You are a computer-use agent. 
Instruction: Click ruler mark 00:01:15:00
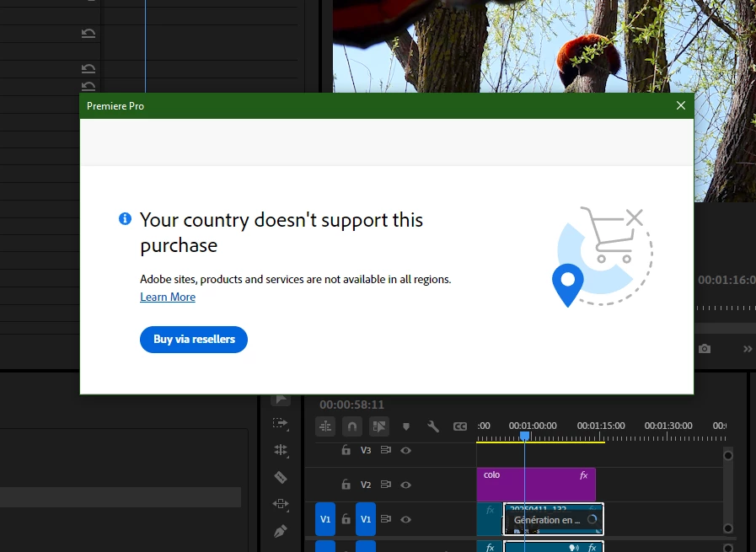[601, 426]
